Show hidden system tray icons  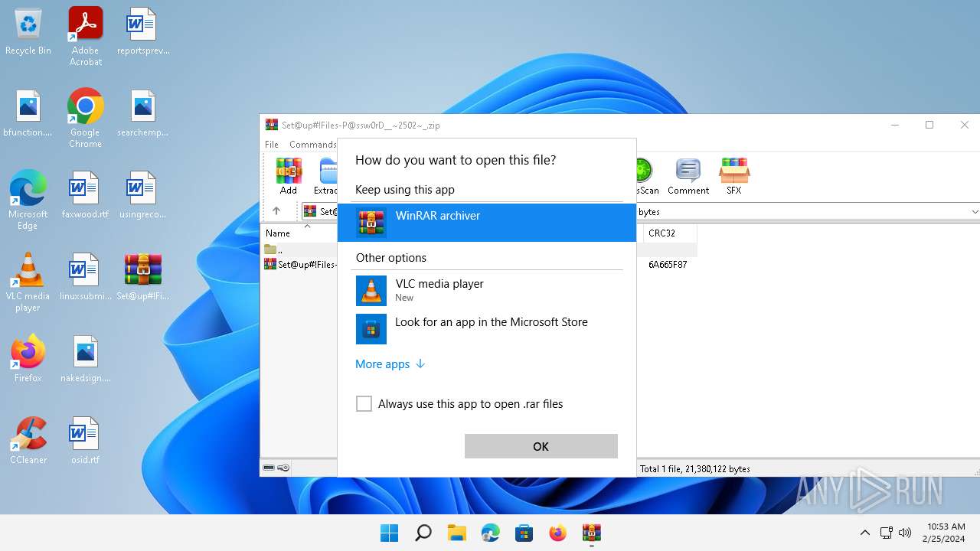click(865, 533)
